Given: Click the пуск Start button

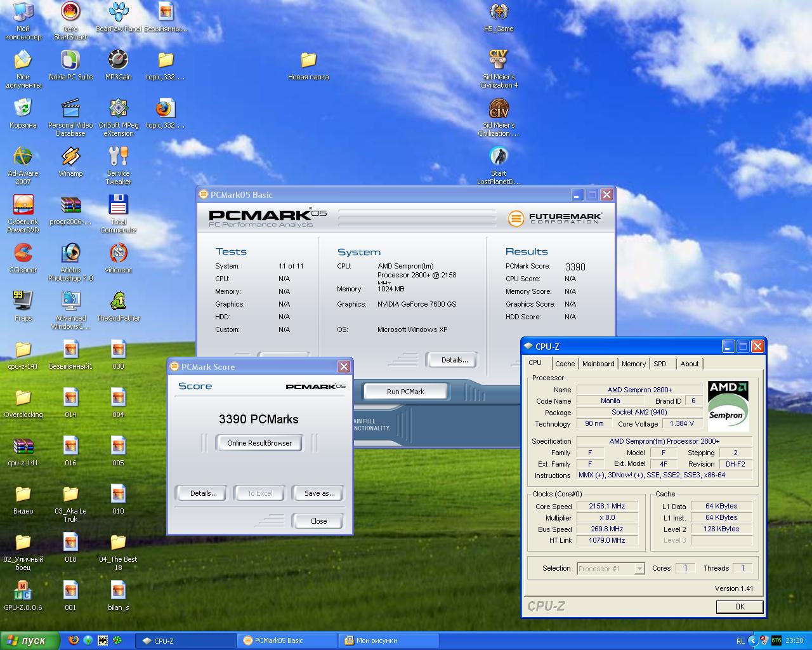Looking at the screenshot, I should tap(30, 640).
